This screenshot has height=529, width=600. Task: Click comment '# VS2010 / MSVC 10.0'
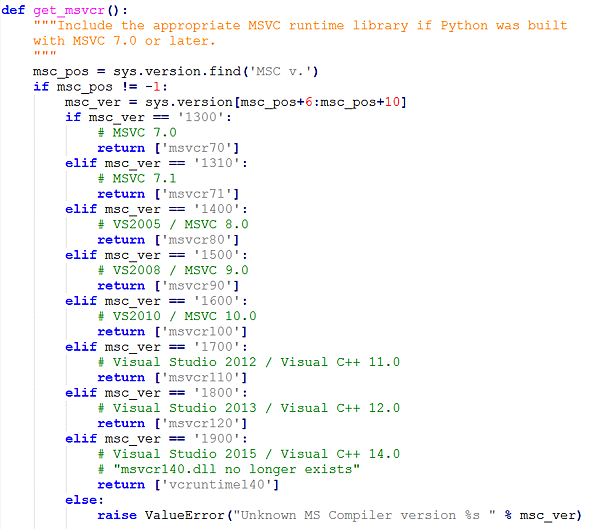coord(177,316)
